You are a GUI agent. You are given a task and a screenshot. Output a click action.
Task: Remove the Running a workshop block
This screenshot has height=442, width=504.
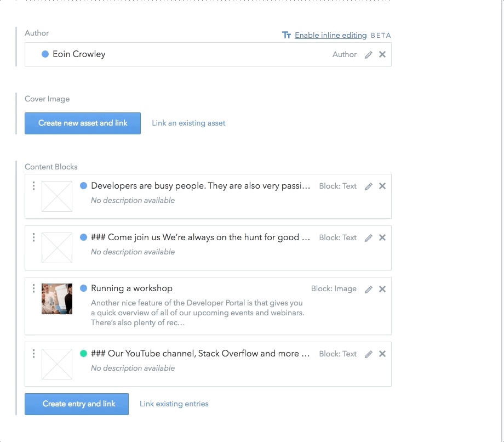382,289
